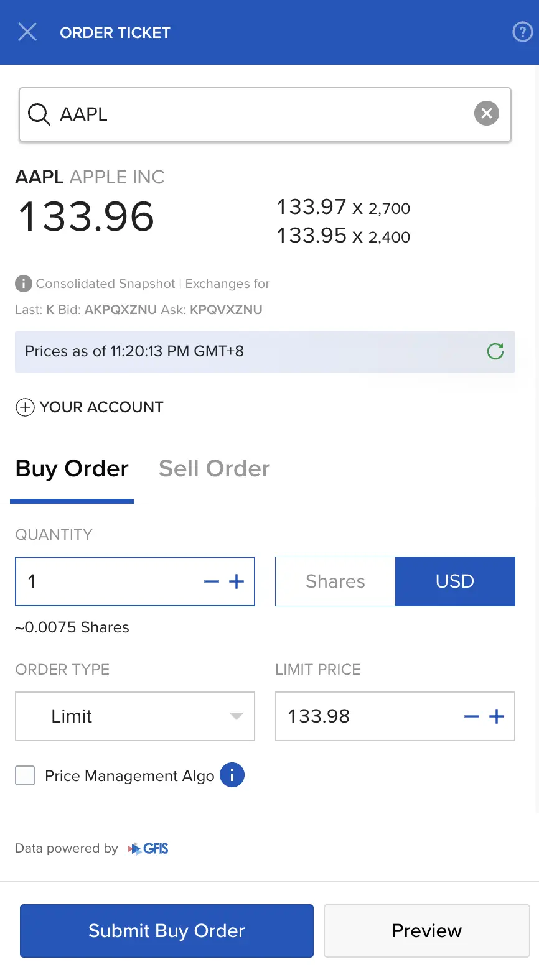The width and height of the screenshot is (539, 980).
Task: Close the Order Ticket with the X icon
Action: coord(27,32)
